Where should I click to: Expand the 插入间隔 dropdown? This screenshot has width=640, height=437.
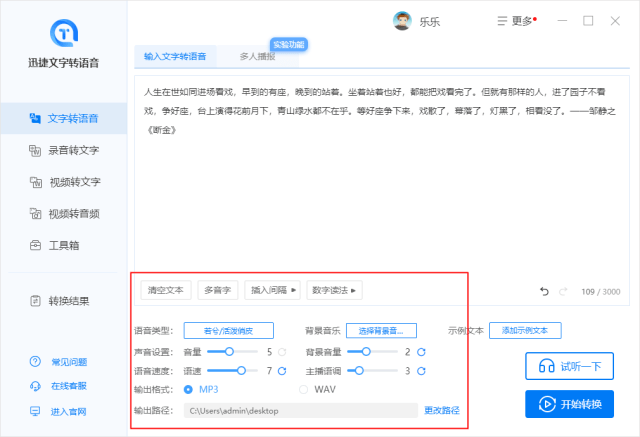pos(273,290)
